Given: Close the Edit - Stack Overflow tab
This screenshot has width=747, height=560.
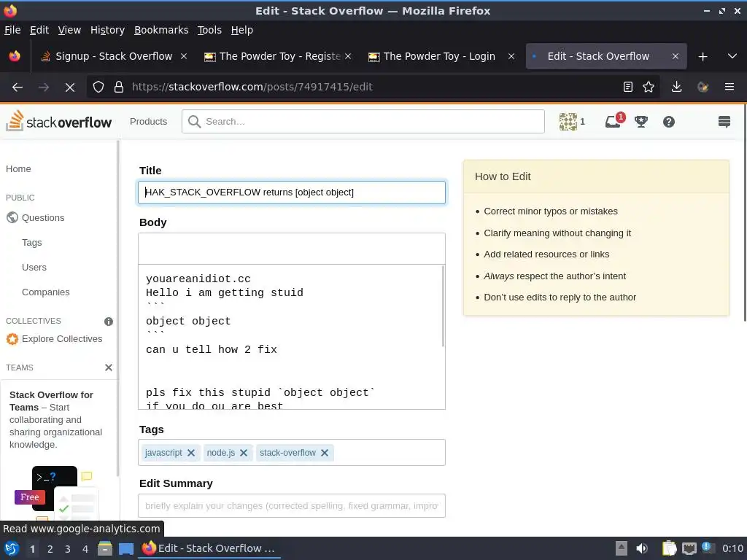Looking at the screenshot, I should pos(675,57).
